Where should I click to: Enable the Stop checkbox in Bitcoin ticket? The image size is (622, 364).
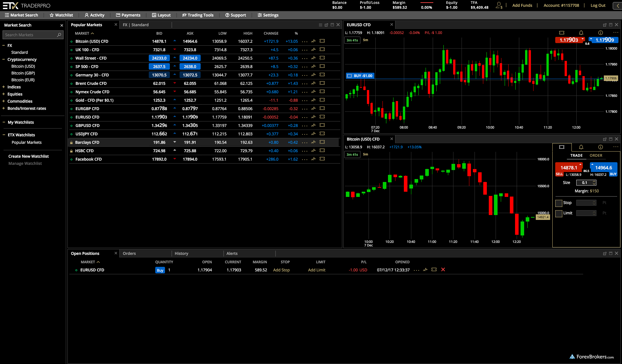(559, 203)
